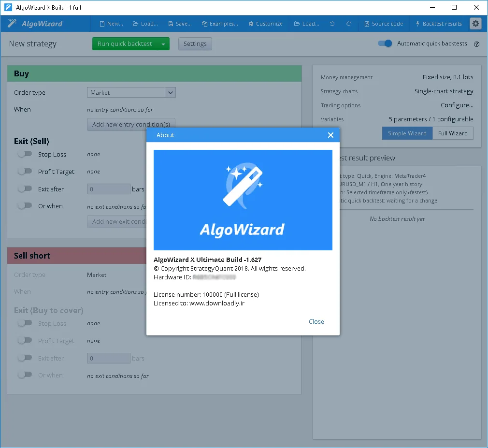Open Source code from toolbar

(x=384, y=24)
